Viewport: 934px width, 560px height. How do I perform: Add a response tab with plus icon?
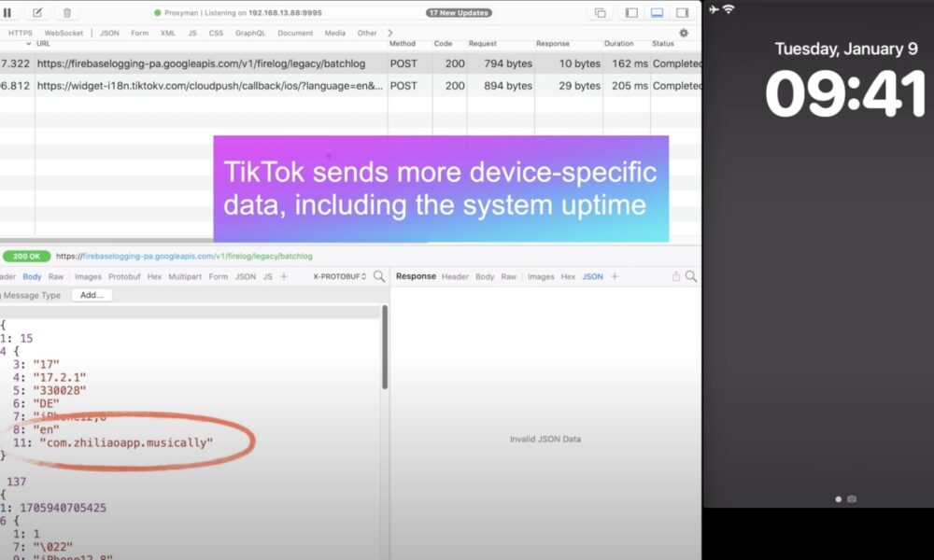coord(615,276)
